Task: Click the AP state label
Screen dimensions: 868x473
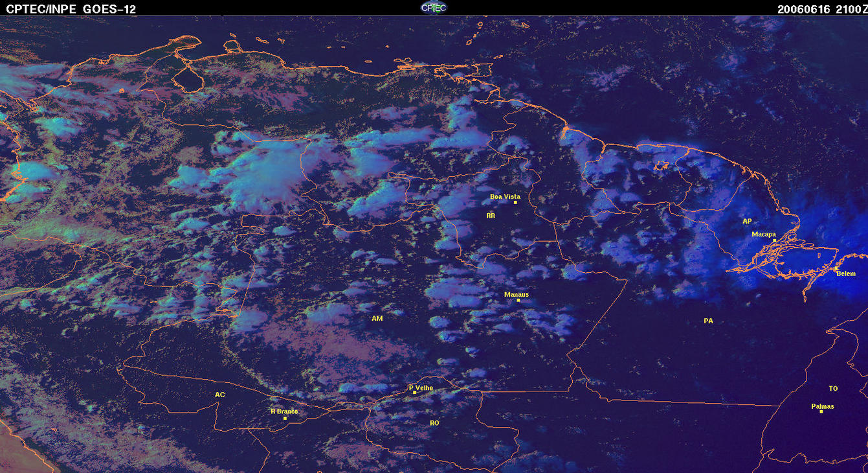Action: click(x=747, y=221)
